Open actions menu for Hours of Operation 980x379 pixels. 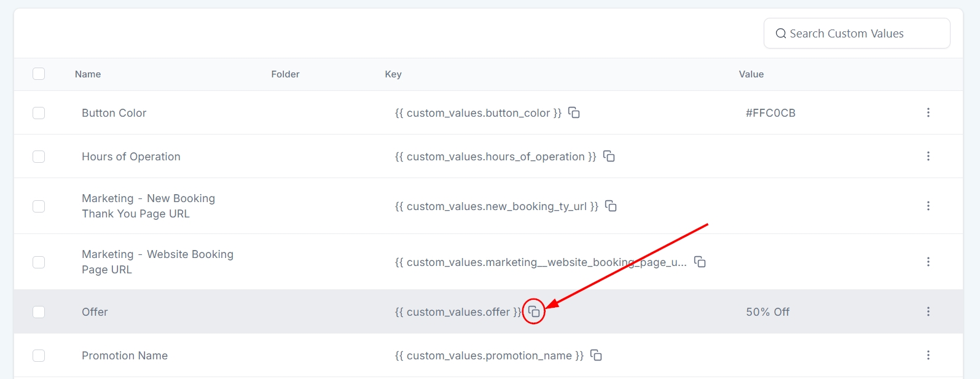coord(928,156)
